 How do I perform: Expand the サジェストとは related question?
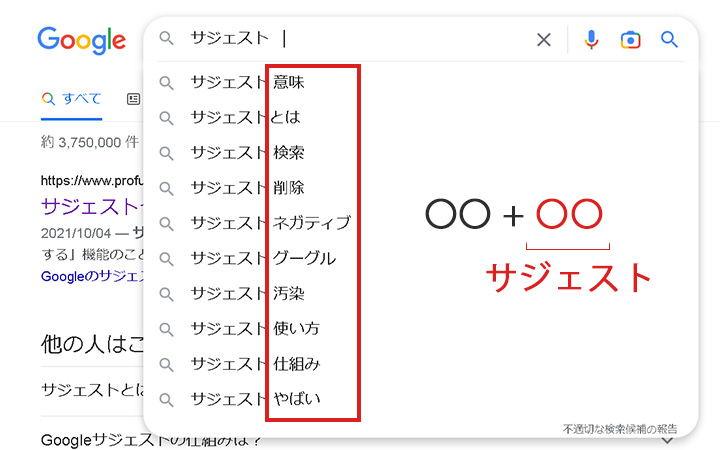[92, 390]
